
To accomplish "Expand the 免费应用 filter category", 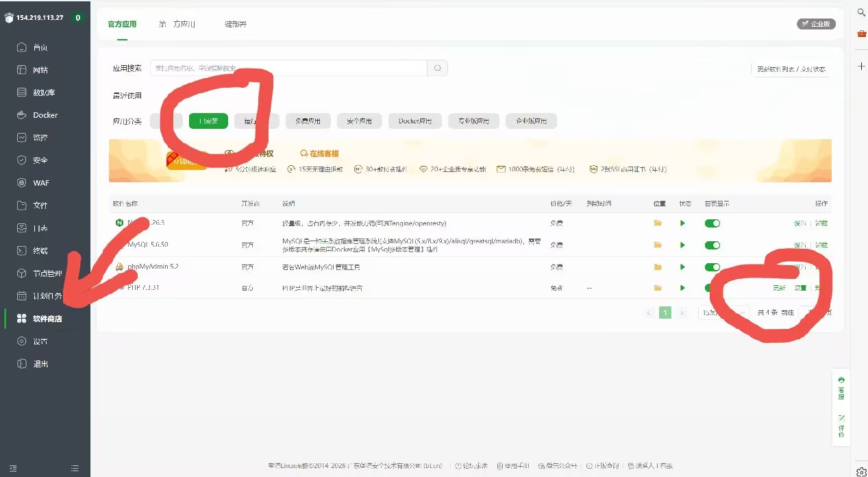I will [x=308, y=120].
